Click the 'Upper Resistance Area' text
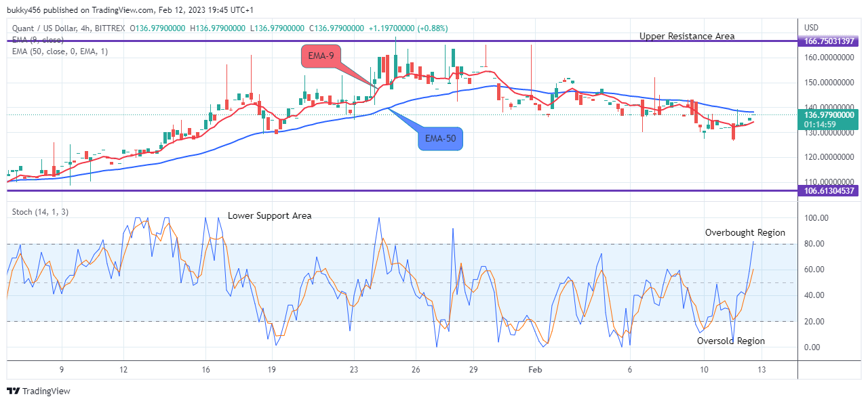Viewport: 868px width, 403px height. click(687, 36)
